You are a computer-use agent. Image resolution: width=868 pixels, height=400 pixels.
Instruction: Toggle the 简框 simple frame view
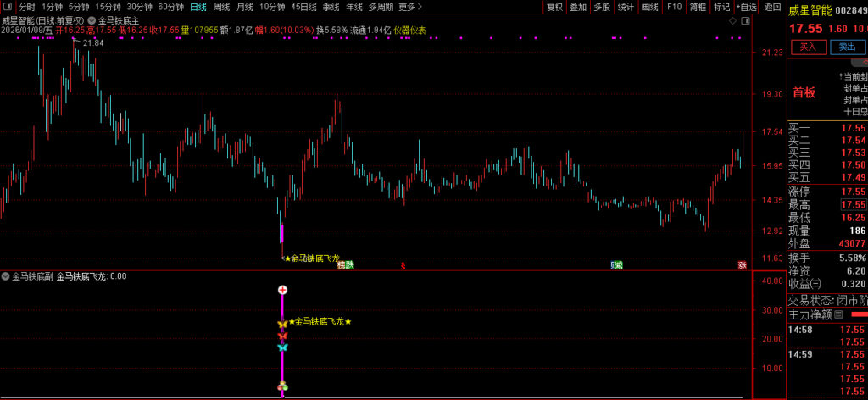[698, 7]
